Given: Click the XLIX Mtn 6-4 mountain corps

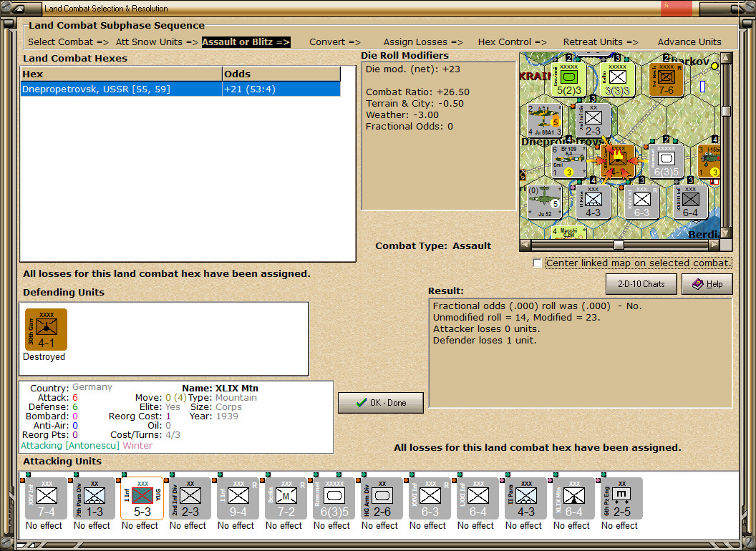Looking at the screenshot, I should 573,499.
